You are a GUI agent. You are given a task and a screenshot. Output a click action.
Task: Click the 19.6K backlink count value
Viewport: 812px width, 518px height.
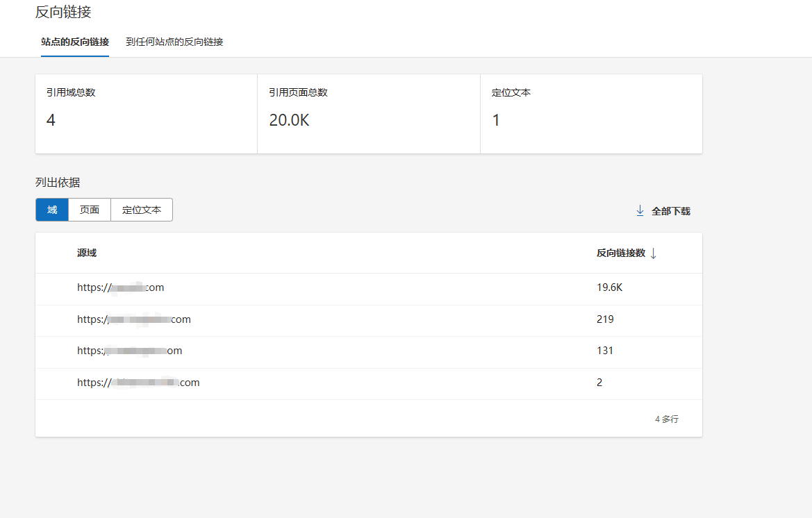tap(609, 287)
